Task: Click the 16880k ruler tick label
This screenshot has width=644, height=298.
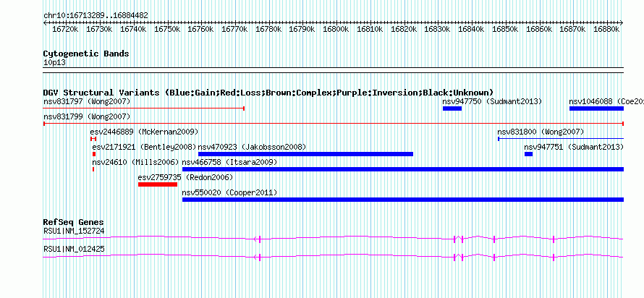Action: [606, 29]
